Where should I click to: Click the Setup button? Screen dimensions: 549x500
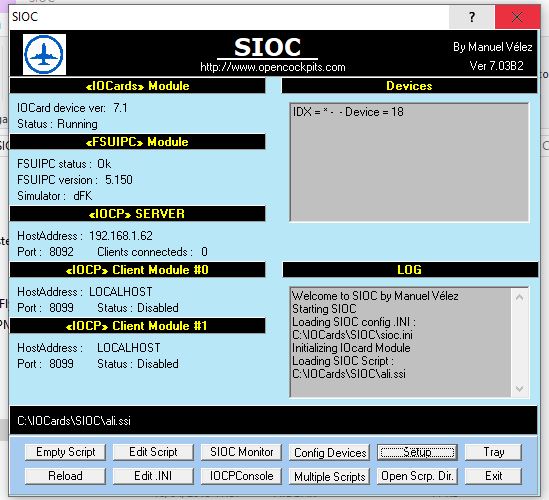(417, 452)
